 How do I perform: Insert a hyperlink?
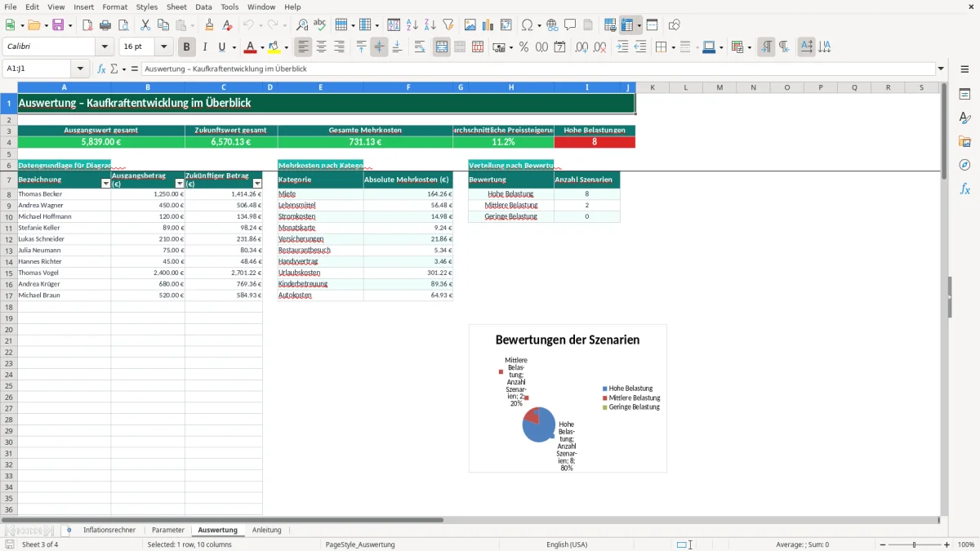[x=553, y=25]
